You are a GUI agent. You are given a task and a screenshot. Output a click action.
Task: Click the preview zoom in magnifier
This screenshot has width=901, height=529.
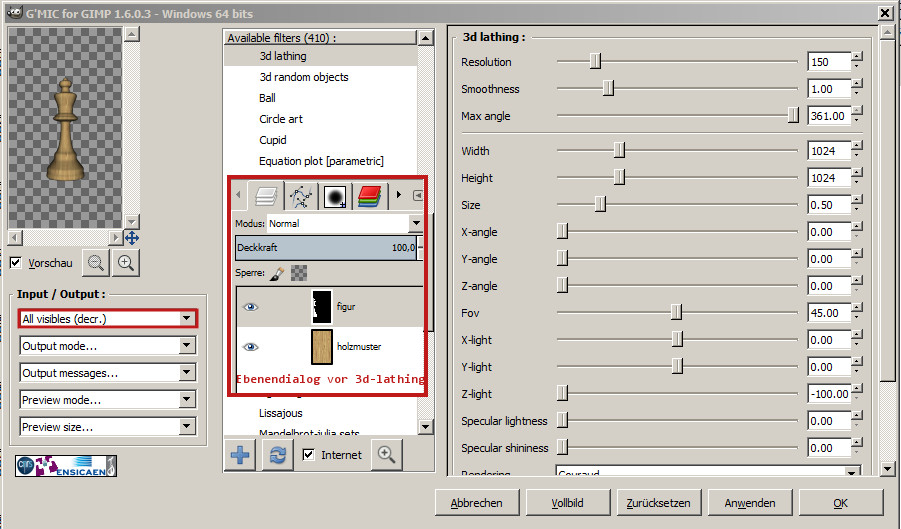pos(126,263)
